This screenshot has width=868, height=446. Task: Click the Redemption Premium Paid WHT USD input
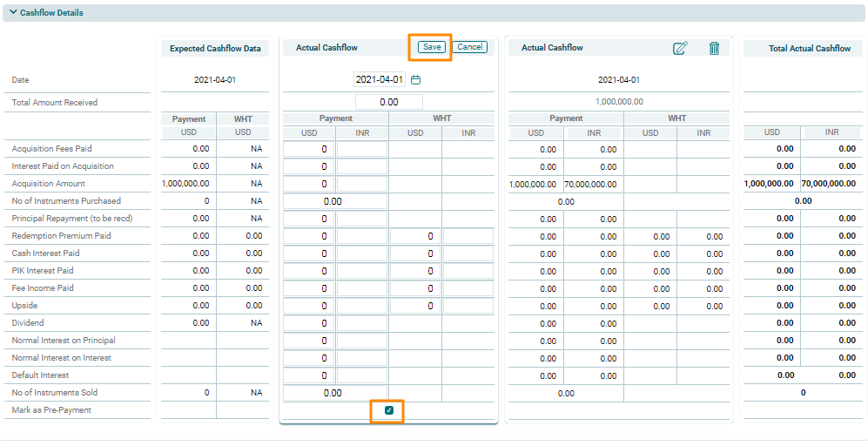[415, 236]
